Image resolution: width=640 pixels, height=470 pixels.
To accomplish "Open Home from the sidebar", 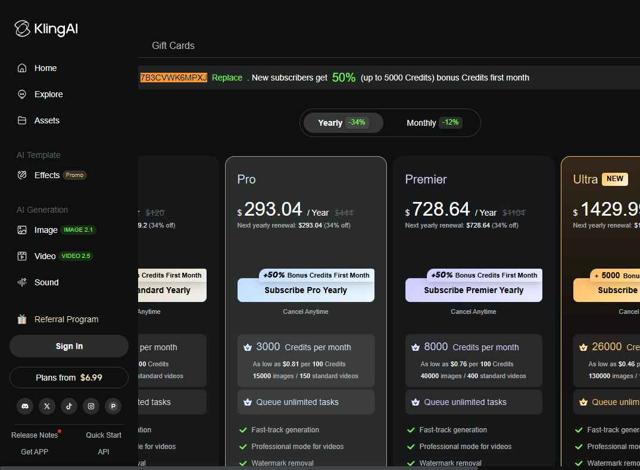I will pyautogui.click(x=45, y=68).
